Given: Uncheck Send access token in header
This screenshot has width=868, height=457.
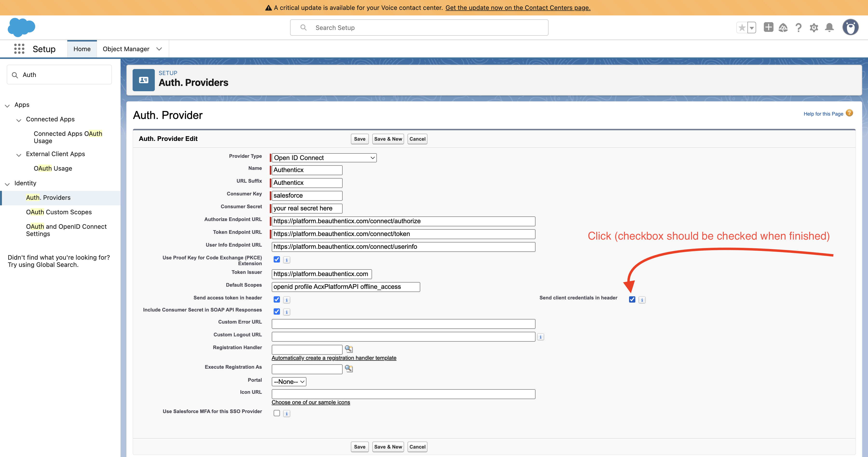Looking at the screenshot, I should click(277, 299).
